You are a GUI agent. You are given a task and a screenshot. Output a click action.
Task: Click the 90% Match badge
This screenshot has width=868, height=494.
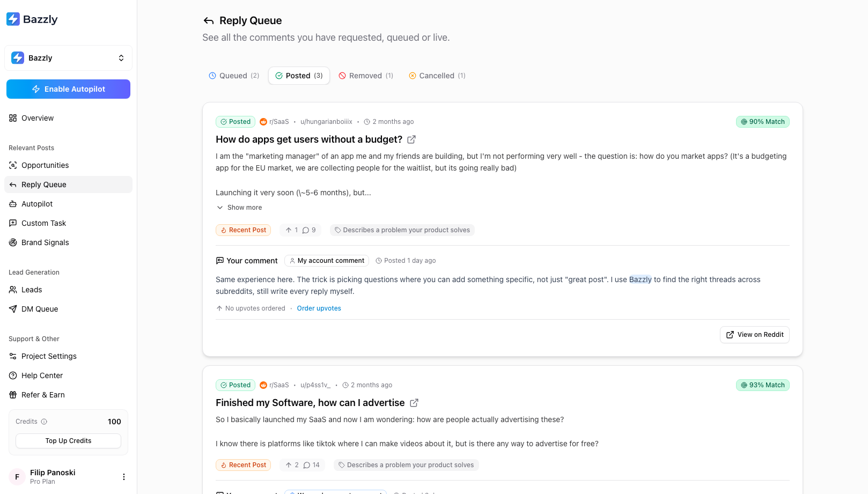[x=762, y=122]
